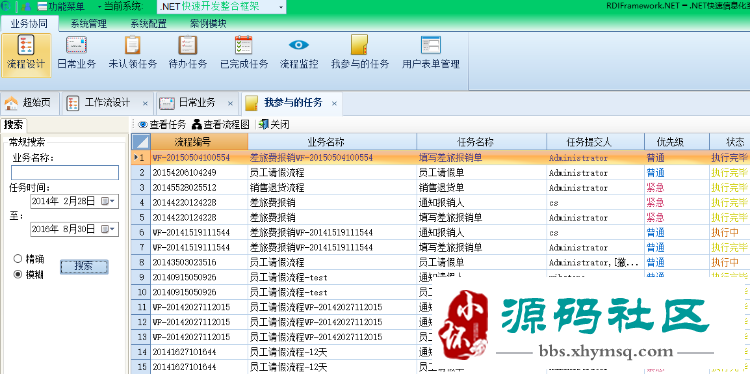Switch to the 业务协同 ribbon tab
750x374 pixels.
pyautogui.click(x=29, y=23)
